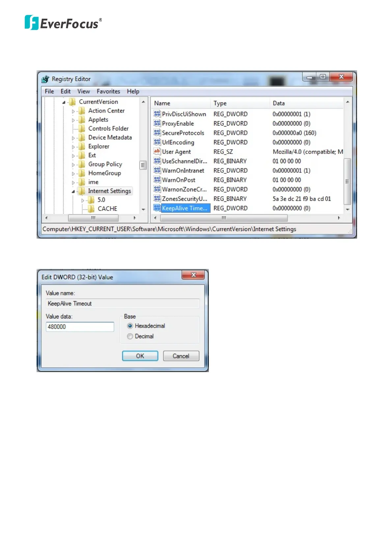
Task: Cancel the Edit DWORD dialog
Action: [181, 356]
